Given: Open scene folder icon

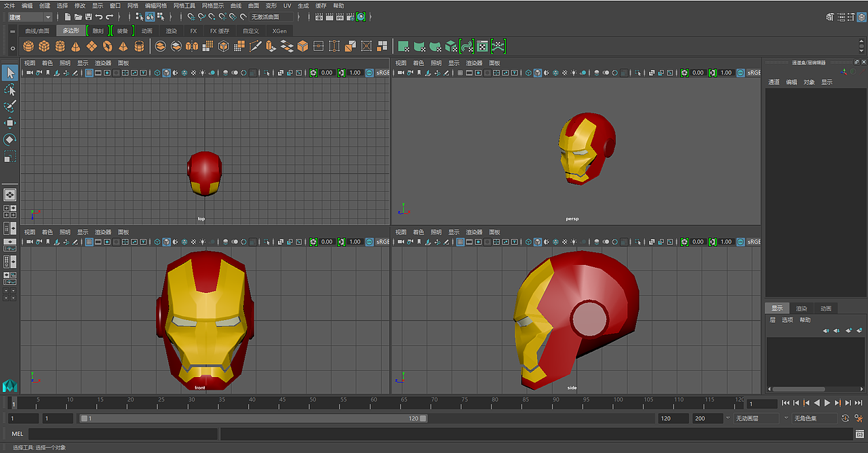Looking at the screenshot, I should 78,16.
